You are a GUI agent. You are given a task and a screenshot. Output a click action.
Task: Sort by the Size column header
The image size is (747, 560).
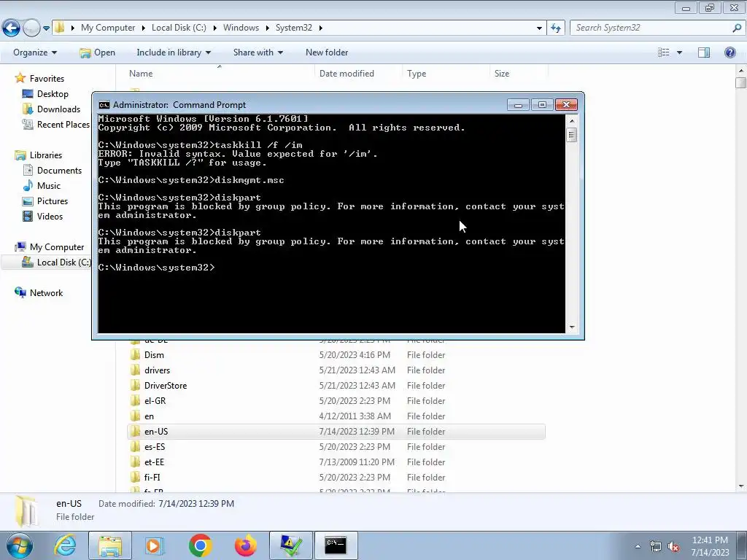point(519,74)
